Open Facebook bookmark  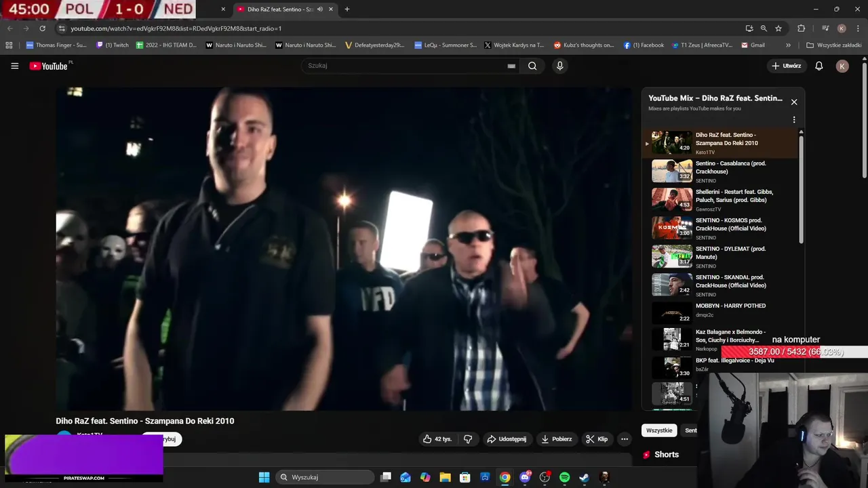pos(644,45)
